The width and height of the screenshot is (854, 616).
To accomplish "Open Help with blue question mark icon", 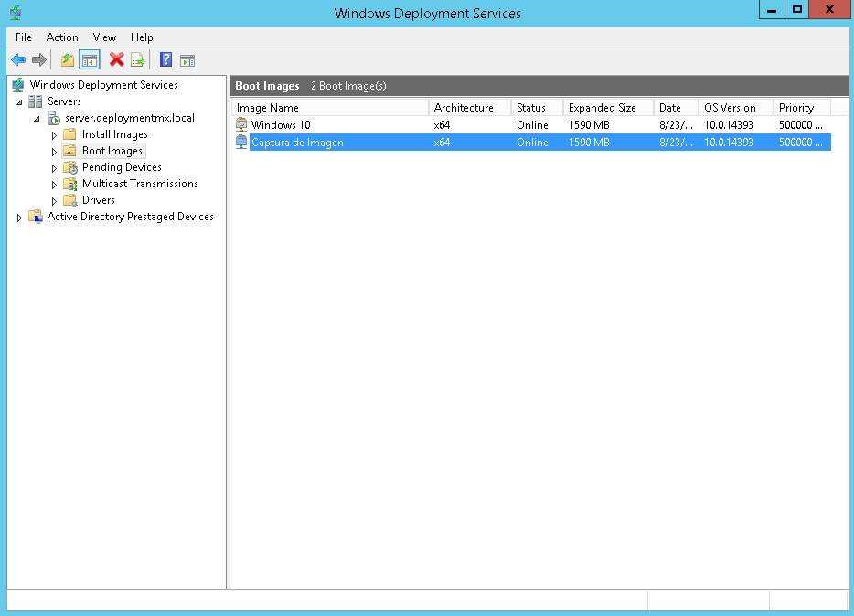I will pos(165,60).
